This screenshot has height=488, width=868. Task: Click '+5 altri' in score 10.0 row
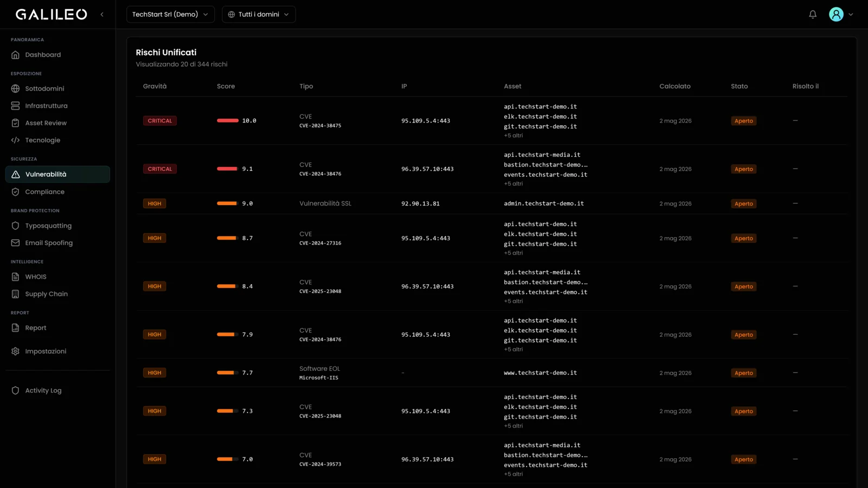[513, 136]
